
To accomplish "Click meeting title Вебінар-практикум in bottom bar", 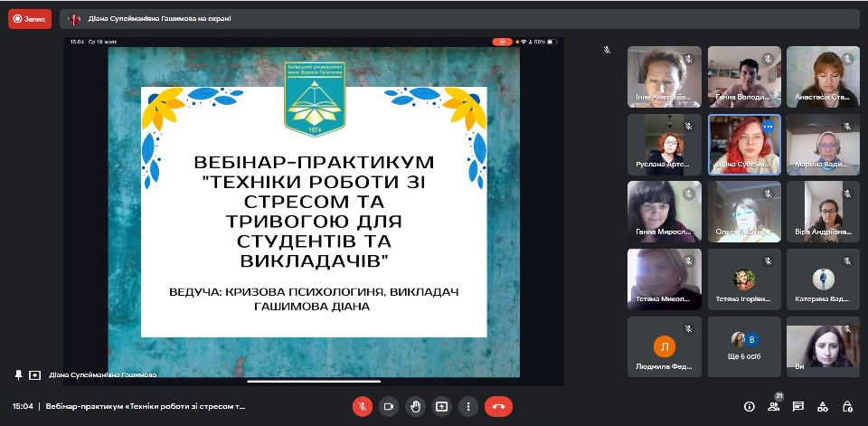I will click(145, 407).
